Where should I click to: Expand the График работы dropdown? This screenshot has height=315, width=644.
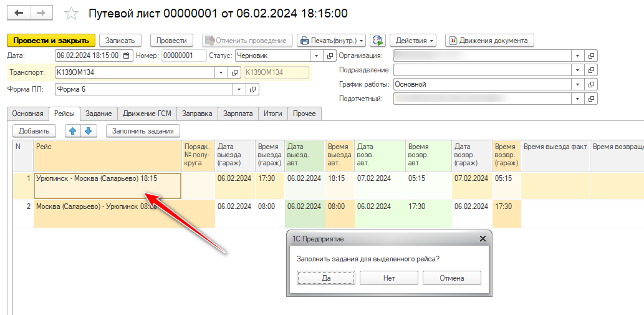pyautogui.click(x=578, y=84)
